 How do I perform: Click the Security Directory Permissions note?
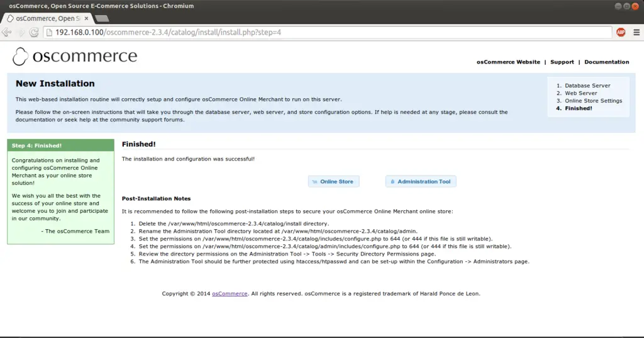(x=287, y=254)
